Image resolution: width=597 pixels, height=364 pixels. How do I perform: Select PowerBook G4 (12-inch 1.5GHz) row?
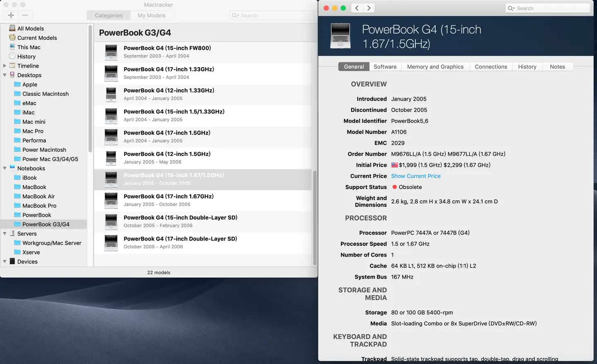click(203, 158)
